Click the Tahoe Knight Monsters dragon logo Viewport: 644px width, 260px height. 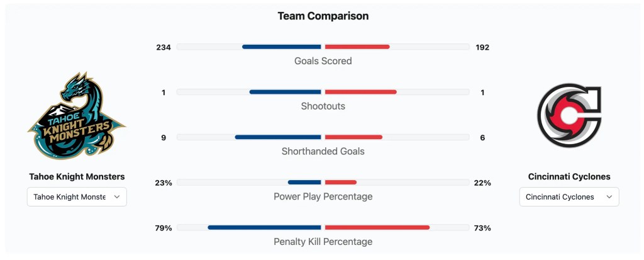pyautogui.click(x=77, y=116)
